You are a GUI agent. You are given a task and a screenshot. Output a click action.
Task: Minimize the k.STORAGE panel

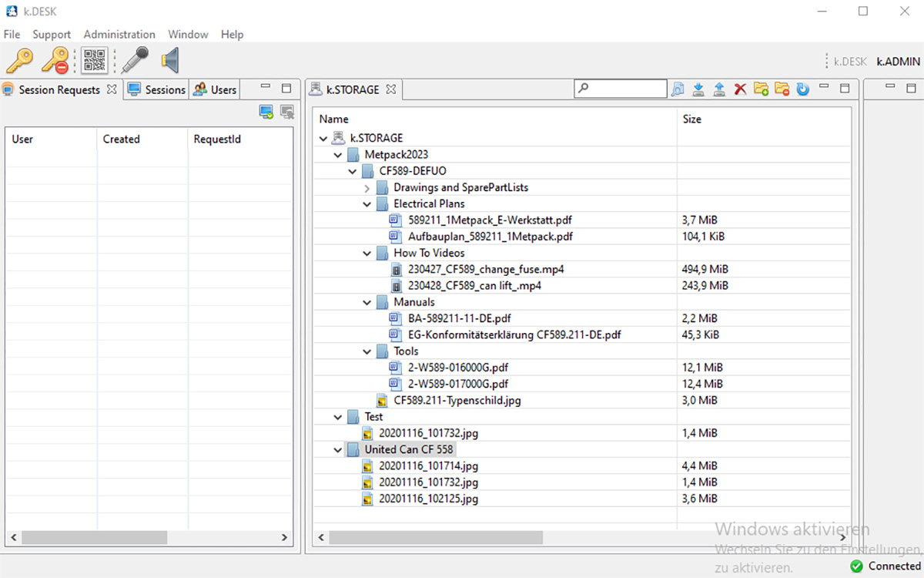click(x=824, y=88)
